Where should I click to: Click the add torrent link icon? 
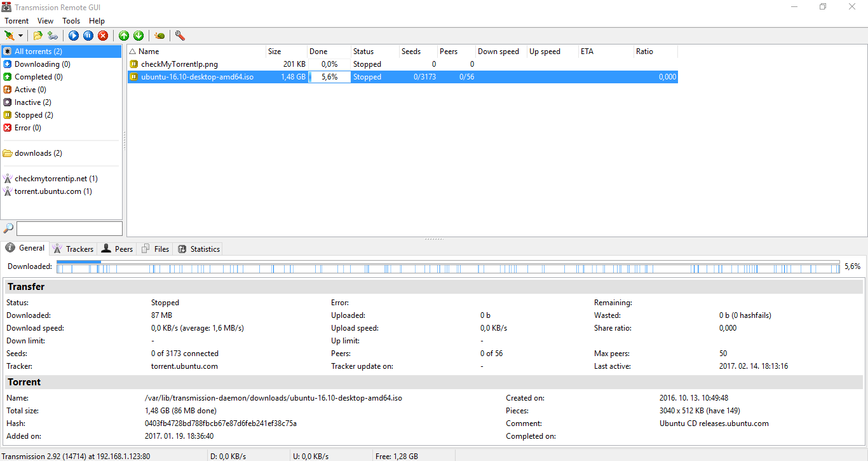click(53, 36)
